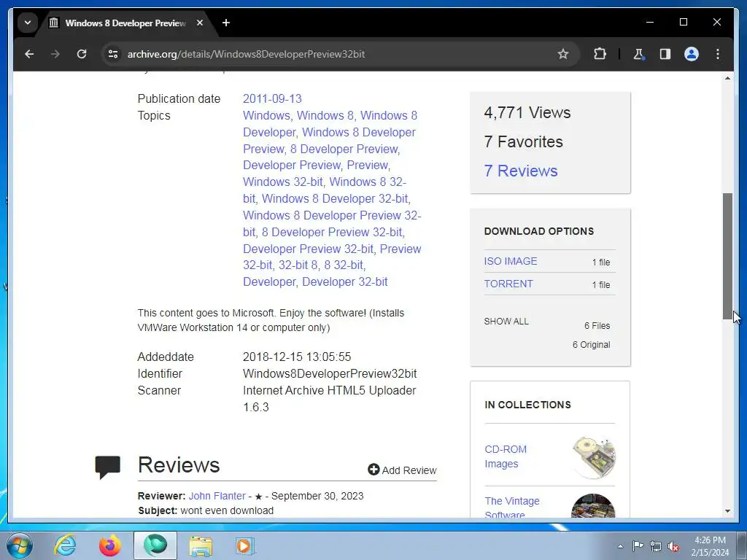Click the Reviews speech bubble icon

(x=108, y=467)
